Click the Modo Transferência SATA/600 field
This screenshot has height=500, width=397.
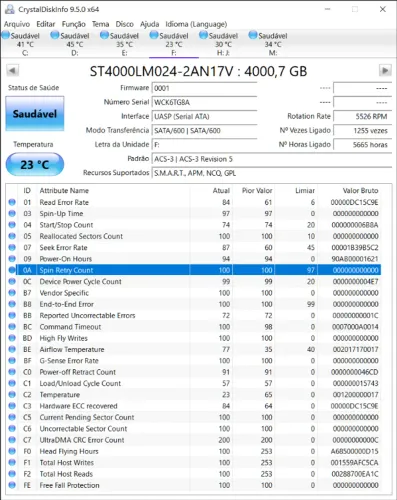tap(204, 130)
